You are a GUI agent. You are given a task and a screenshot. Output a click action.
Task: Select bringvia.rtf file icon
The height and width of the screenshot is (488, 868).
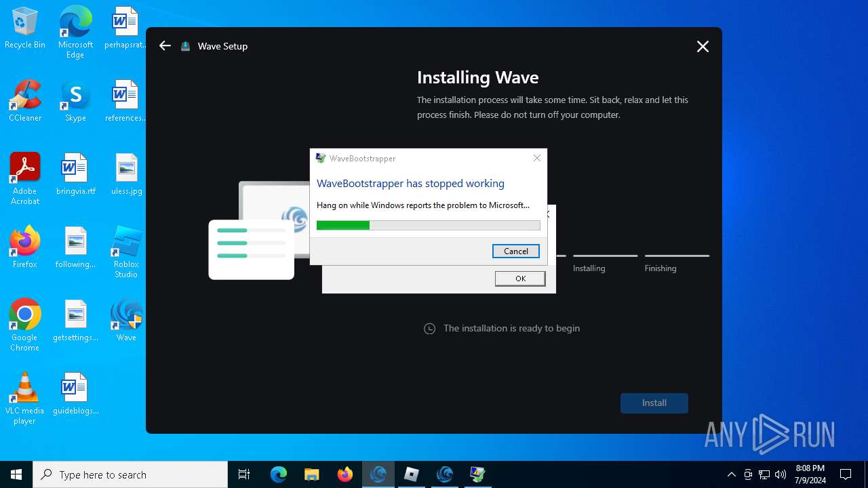pyautogui.click(x=75, y=175)
